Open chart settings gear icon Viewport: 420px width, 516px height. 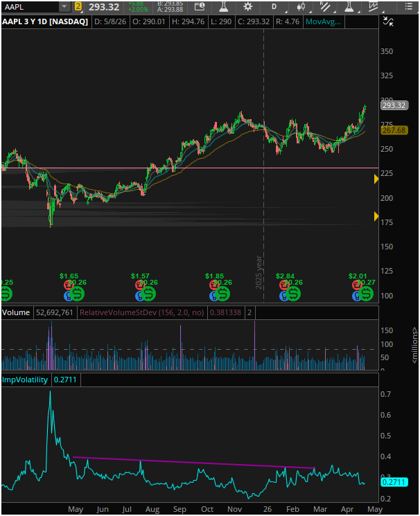[x=247, y=7]
